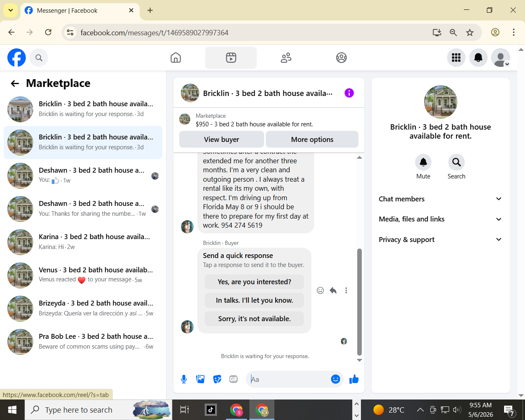Click the View buyer button
This screenshot has width=525, height=420.
[x=221, y=139]
